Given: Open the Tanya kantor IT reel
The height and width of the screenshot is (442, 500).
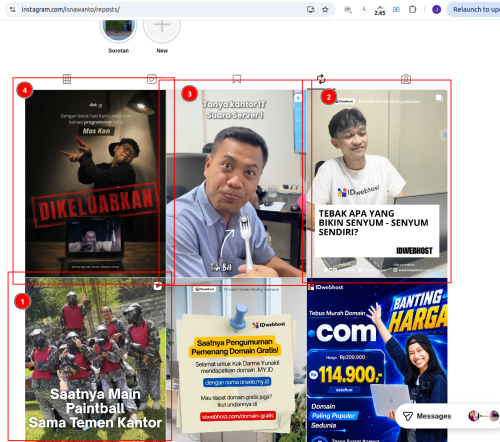Looking at the screenshot, I should click(x=236, y=183).
